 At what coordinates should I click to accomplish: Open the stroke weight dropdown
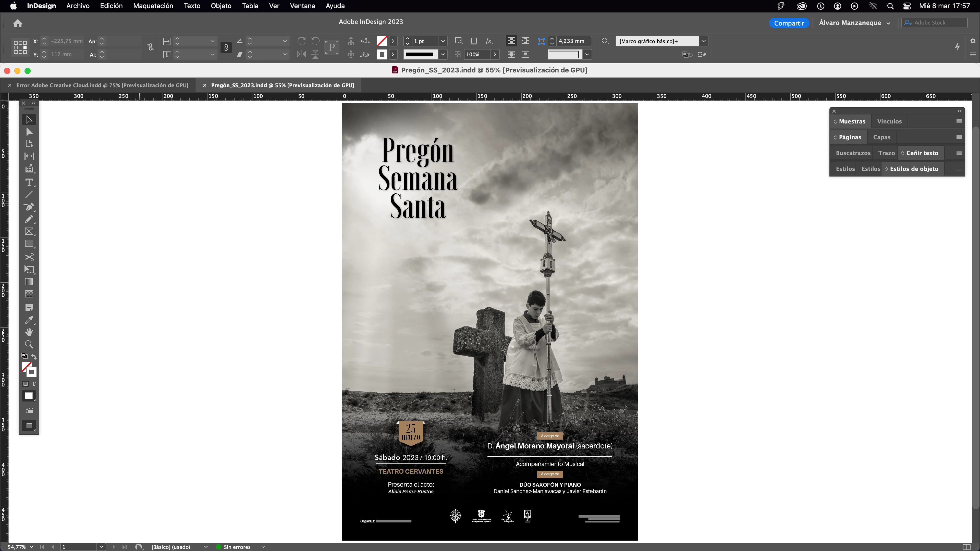[x=443, y=41]
